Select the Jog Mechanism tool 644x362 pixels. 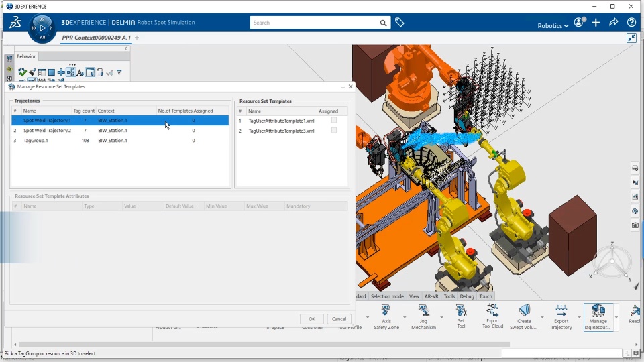[x=423, y=317]
